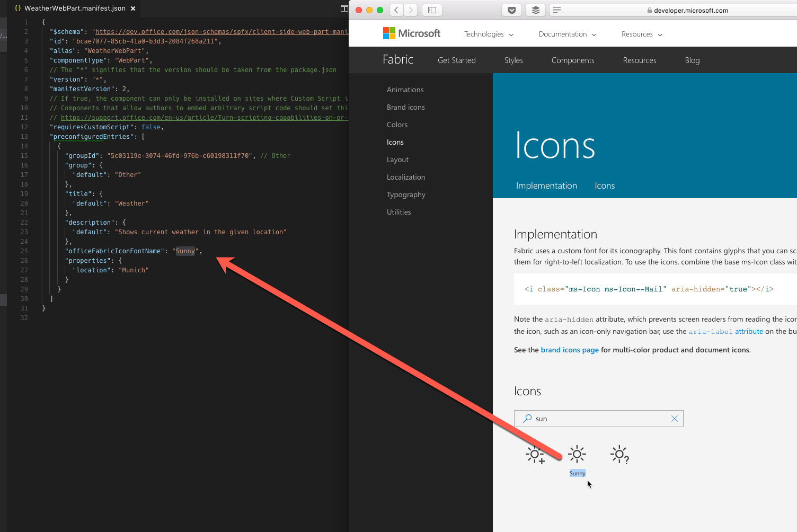Screen dimensions: 797x532
Task: Open reader view in the address bar
Action: click(x=556, y=10)
